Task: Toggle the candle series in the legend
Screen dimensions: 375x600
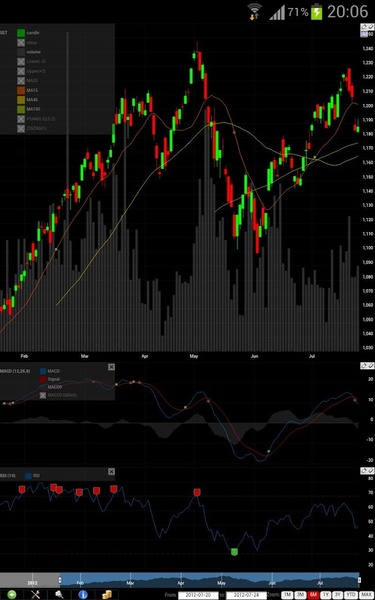Action: (x=21, y=33)
